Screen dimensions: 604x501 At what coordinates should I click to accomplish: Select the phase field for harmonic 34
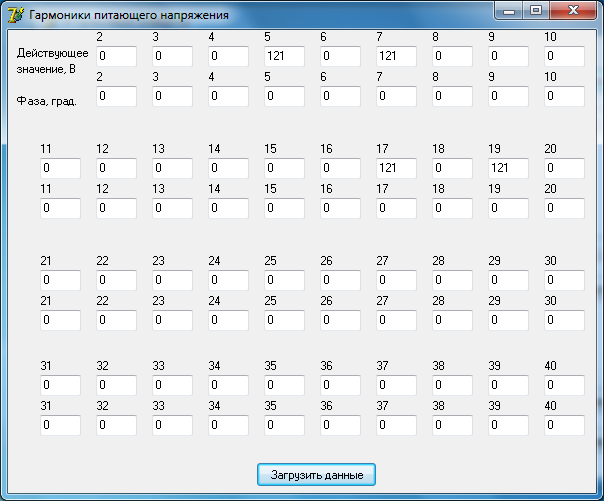[x=228, y=425]
